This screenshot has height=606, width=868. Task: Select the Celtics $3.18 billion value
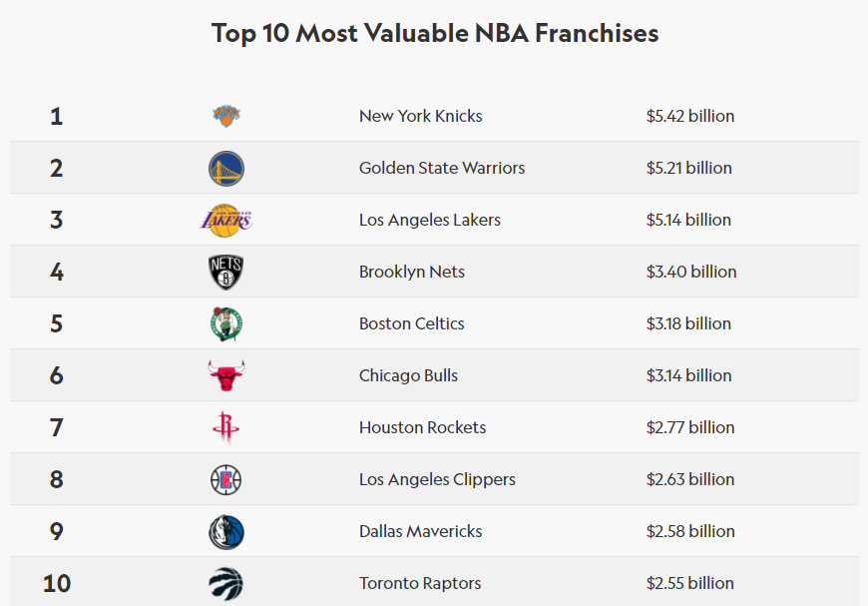coord(688,323)
